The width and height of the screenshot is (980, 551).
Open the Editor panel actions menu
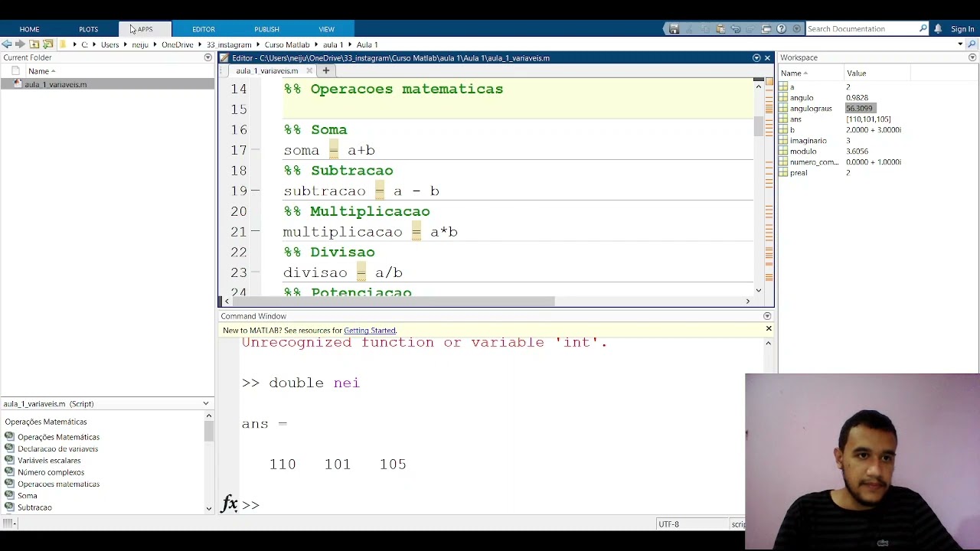[756, 57]
